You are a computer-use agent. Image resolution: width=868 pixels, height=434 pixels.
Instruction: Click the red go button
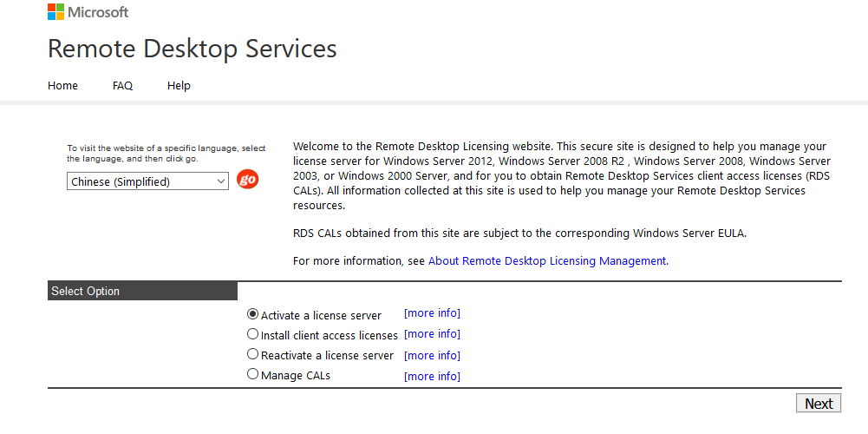pos(247,180)
